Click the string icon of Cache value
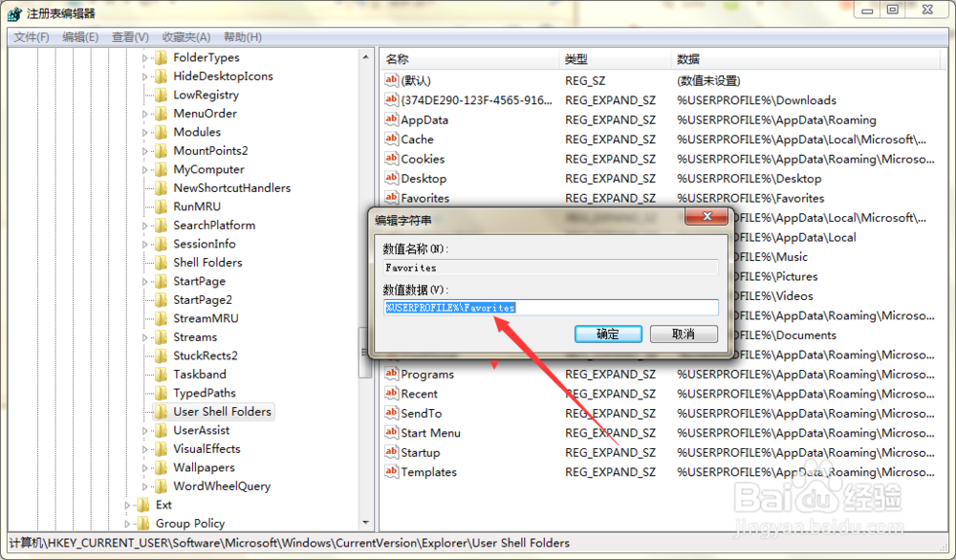Image resolution: width=956 pixels, height=560 pixels. coord(391,139)
